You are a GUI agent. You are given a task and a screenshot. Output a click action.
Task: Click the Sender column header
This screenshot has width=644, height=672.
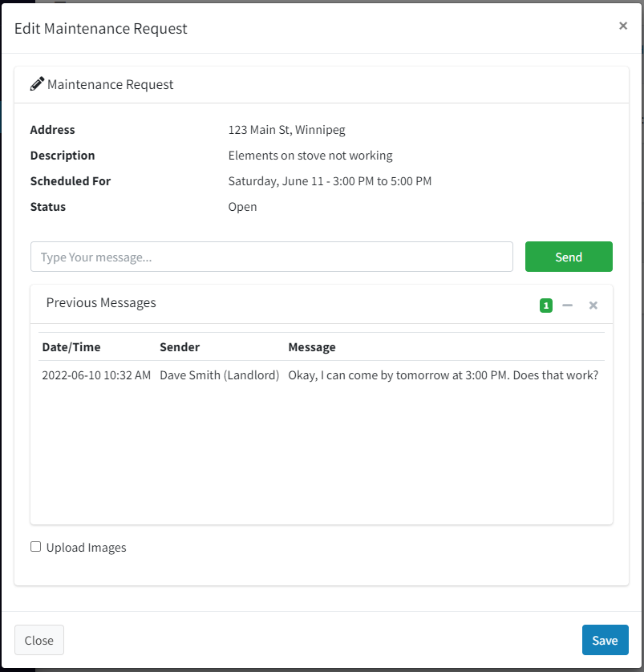coord(180,347)
